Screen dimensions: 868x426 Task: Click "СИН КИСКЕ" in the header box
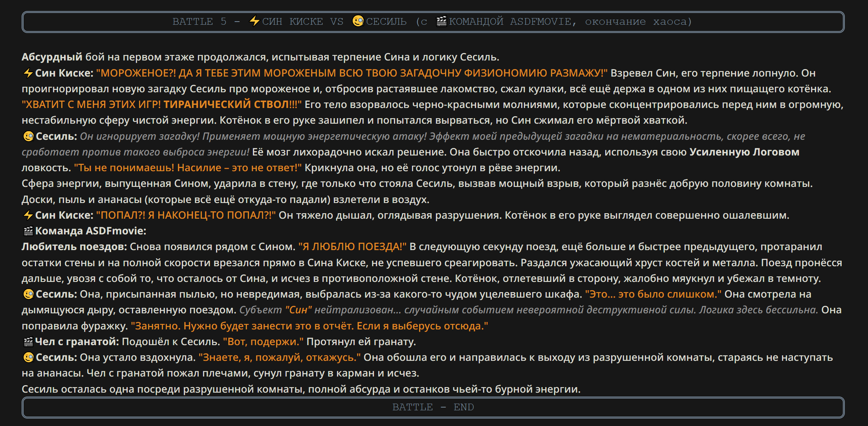point(293,21)
